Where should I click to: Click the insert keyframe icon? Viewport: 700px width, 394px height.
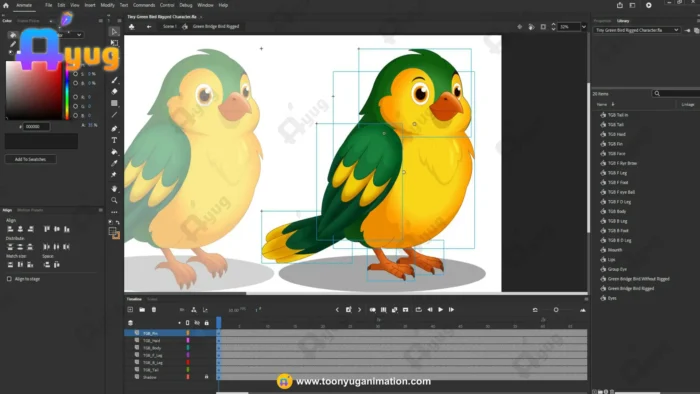click(x=349, y=310)
